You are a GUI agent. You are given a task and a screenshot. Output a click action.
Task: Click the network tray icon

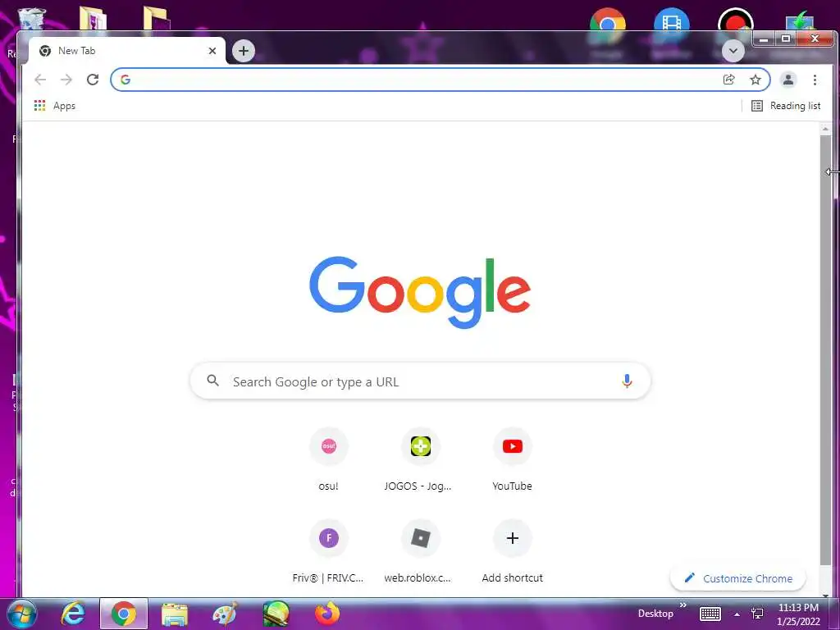(757, 614)
